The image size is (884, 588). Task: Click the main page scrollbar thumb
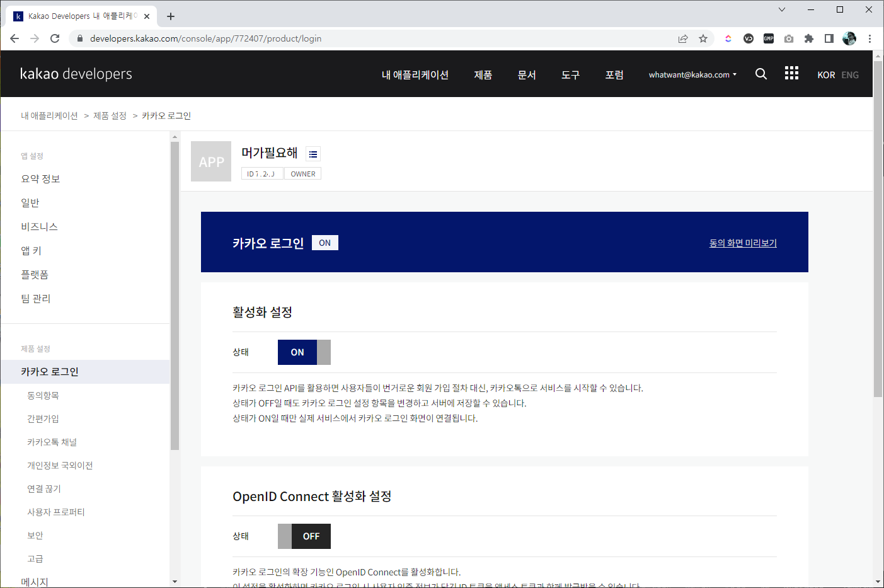point(878,229)
